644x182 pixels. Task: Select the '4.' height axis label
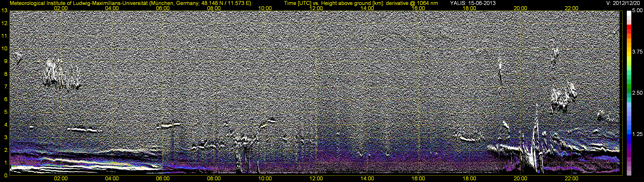point(6,125)
